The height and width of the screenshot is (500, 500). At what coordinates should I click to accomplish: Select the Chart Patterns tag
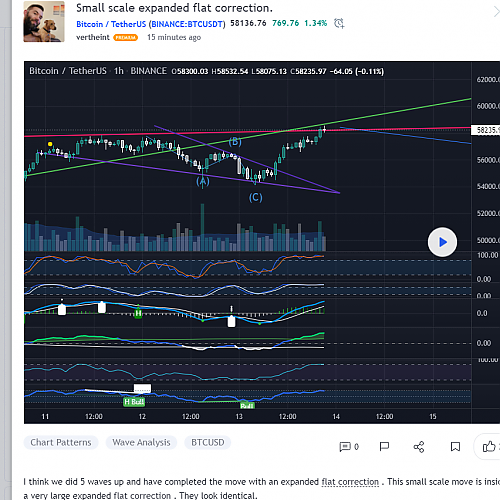pos(61,442)
